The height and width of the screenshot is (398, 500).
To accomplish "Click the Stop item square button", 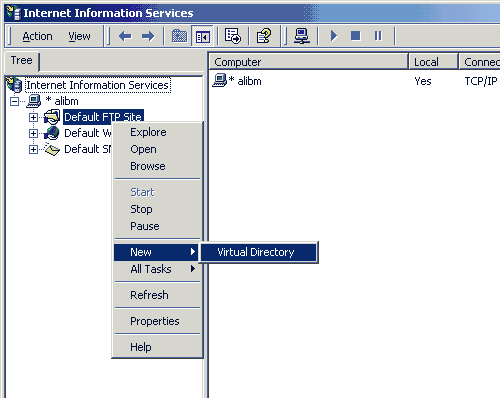I will [356, 35].
